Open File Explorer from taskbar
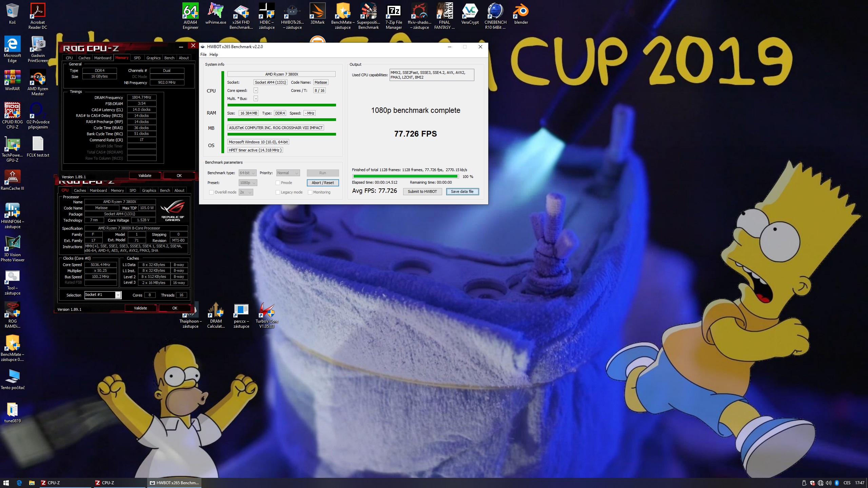This screenshot has width=868, height=488. click(32, 483)
